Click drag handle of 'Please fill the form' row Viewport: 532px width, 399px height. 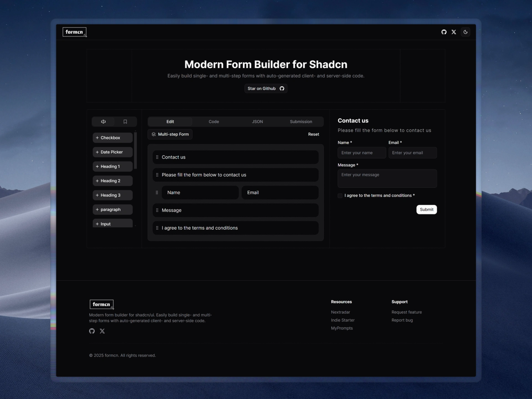[x=157, y=175]
